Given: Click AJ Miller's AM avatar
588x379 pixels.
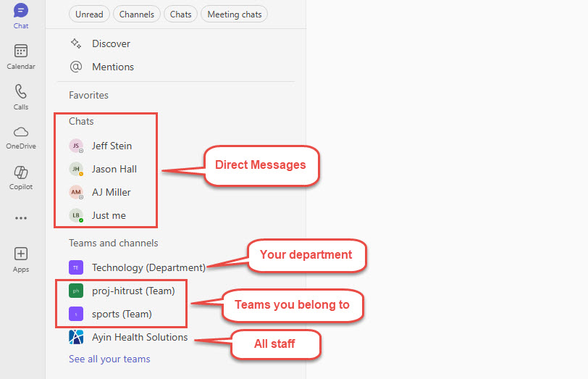Looking at the screenshot, I should click(x=76, y=192).
